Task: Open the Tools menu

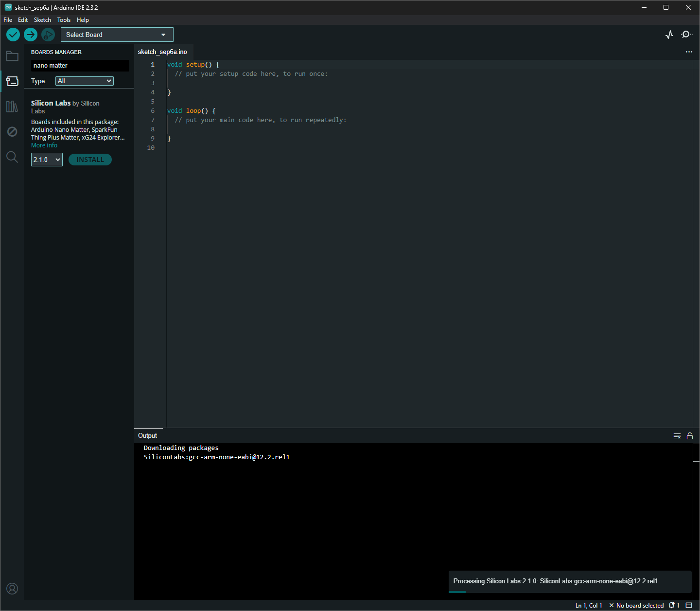Action: pyautogui.click(x=64, y=20)
